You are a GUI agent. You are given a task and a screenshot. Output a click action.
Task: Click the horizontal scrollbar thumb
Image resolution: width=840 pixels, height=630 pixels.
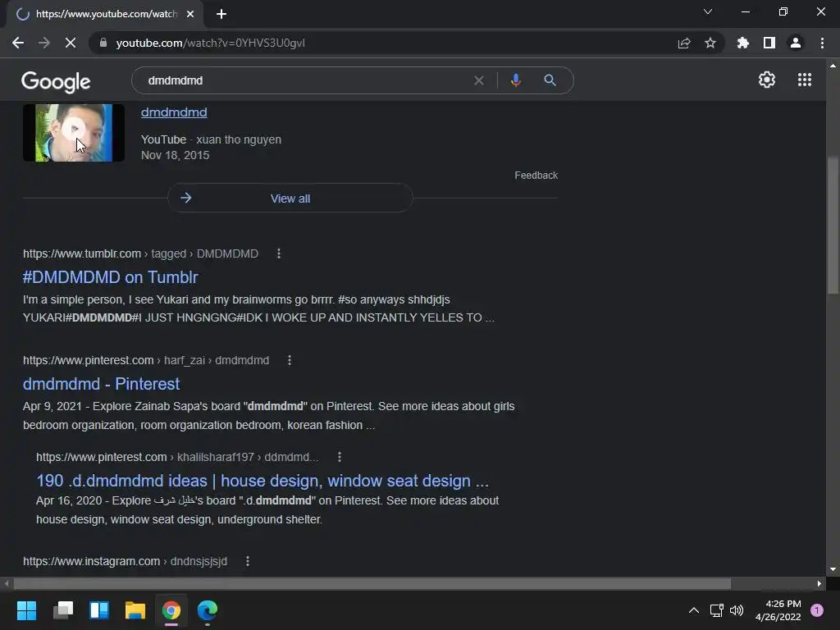(x=372, y=583)
